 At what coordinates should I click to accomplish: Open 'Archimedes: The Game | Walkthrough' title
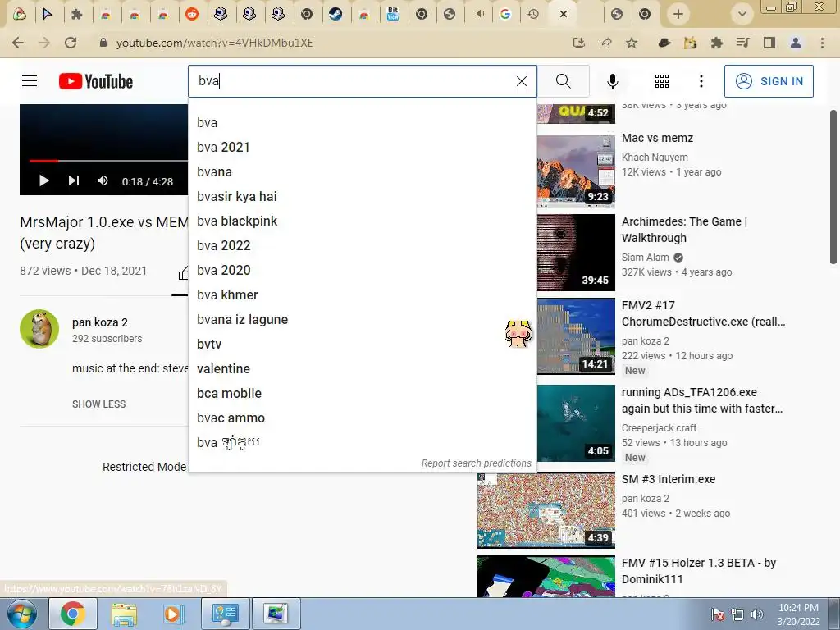click(684, 230)
